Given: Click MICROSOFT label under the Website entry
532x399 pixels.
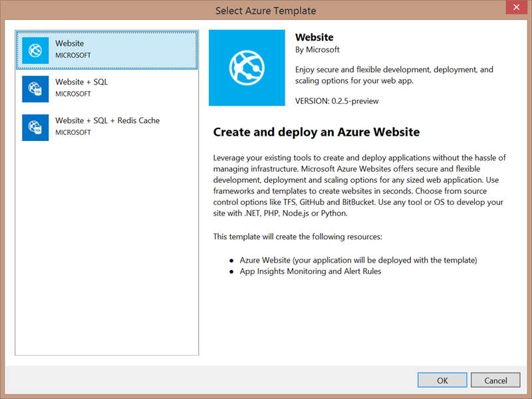Looking at the screenshot, I should click(73, 55).
